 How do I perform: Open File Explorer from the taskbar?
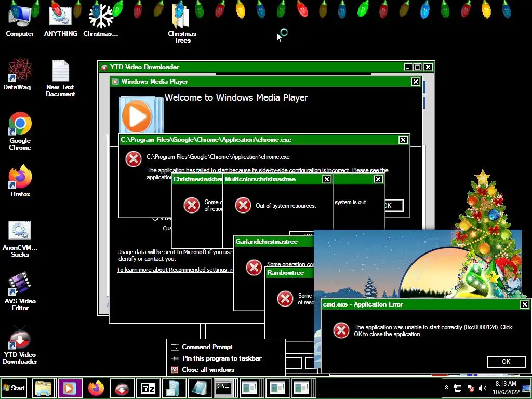pos(44,388)
